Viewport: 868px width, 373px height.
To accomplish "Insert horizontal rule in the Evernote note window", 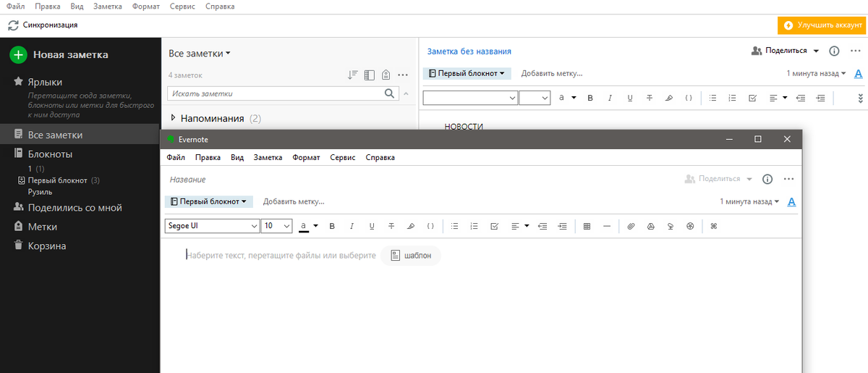I will pyautogui.click(x=606, y=226).
